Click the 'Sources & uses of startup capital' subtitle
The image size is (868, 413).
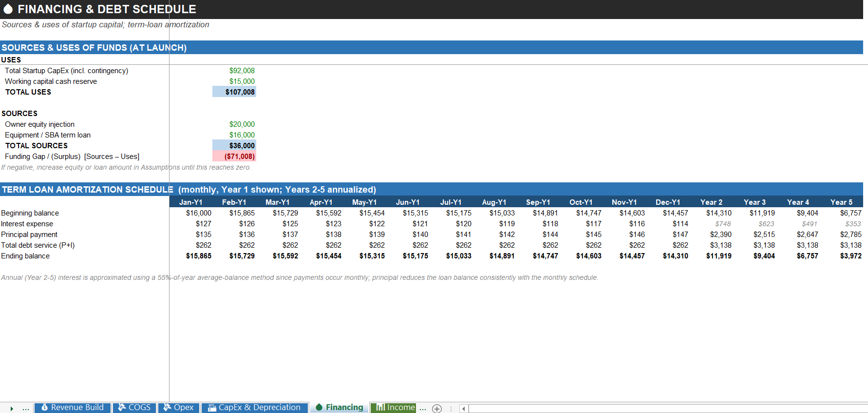point(106,25)
